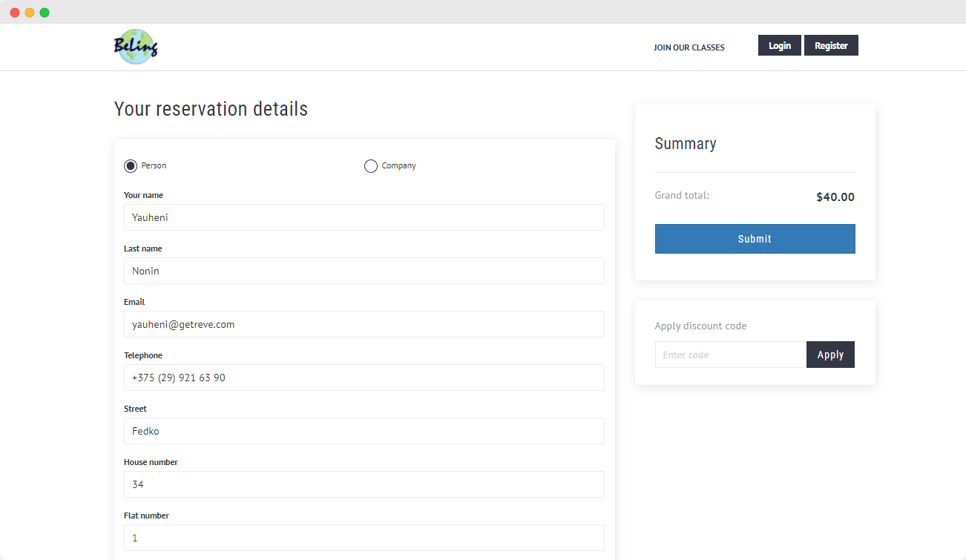This screenshot has width=966, height=560.
Task: Click the 'Grand total:' label
Action: coord(682,196)
